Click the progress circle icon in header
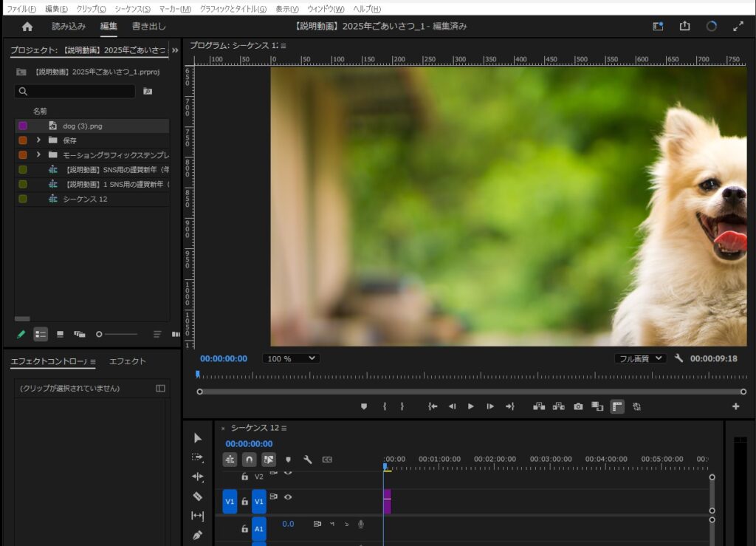756x546 pixels. tap(711, 27)
